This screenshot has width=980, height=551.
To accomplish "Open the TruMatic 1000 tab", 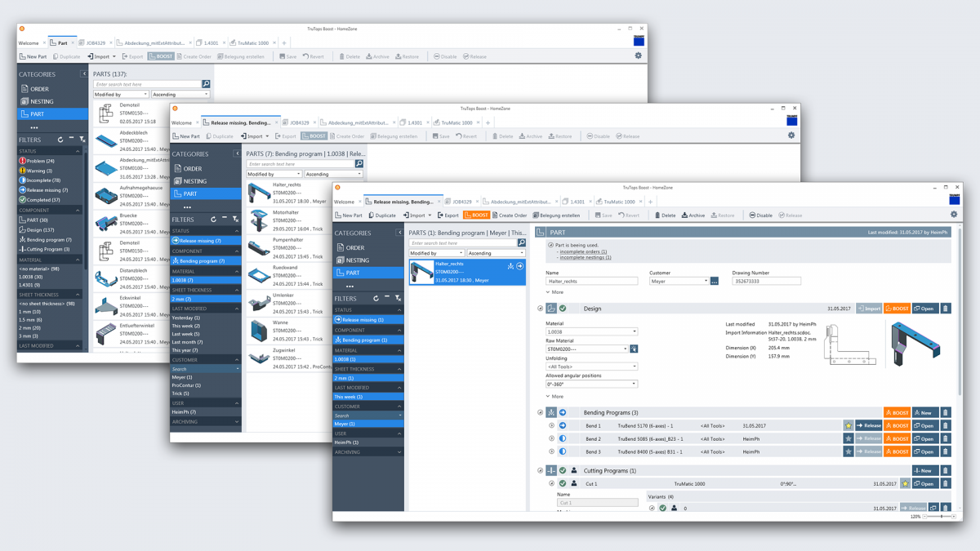I will tap(621, 200).
